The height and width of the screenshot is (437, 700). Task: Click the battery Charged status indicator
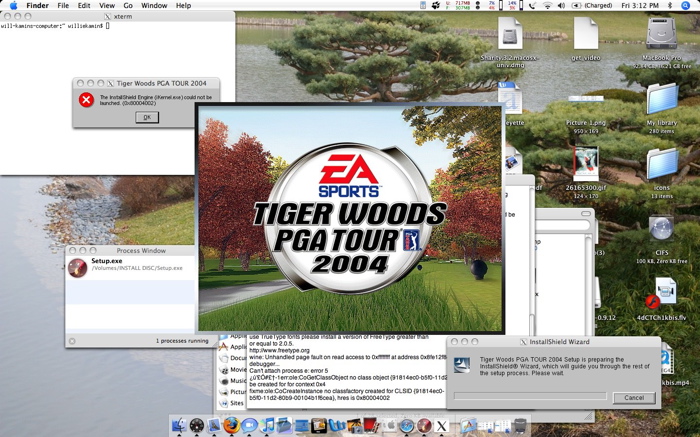coord(592,5)
